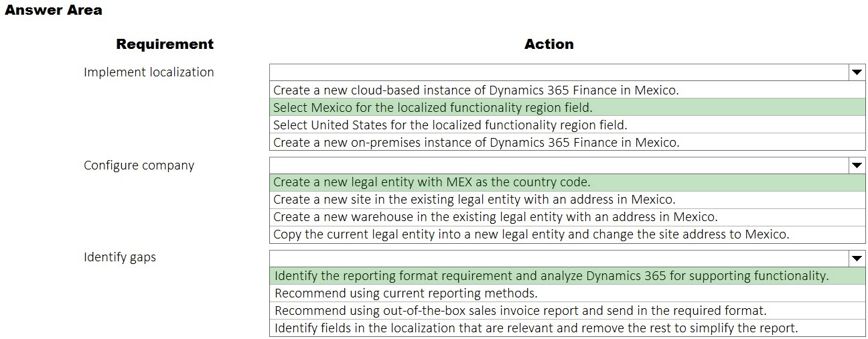
Task: Open the Implement localization dropdown arrow
Action: [857, 72]
